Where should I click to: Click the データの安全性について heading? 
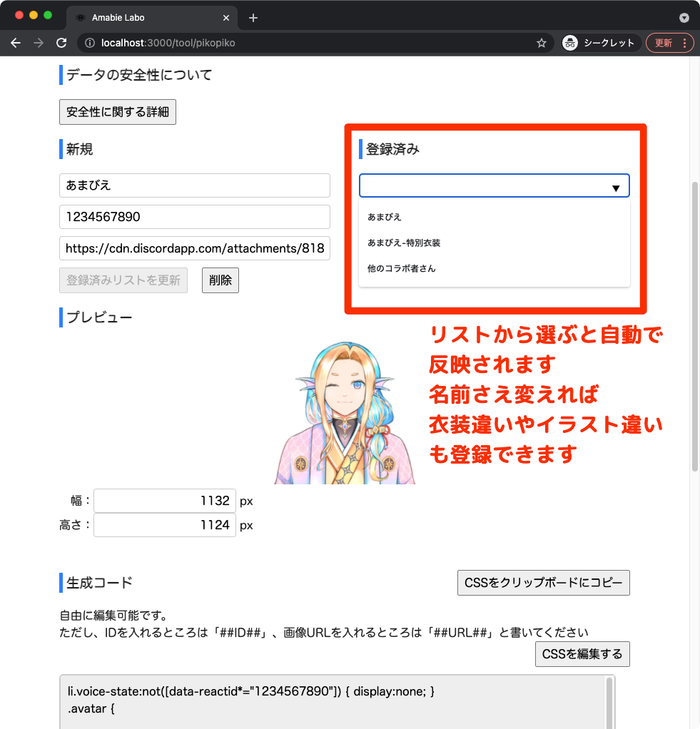click(x=139, y=75)
